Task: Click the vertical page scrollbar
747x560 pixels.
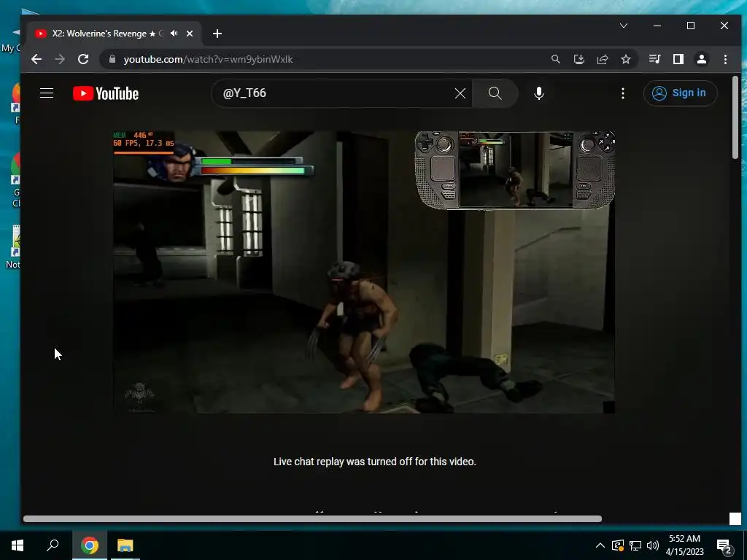Action: point(735,117)
